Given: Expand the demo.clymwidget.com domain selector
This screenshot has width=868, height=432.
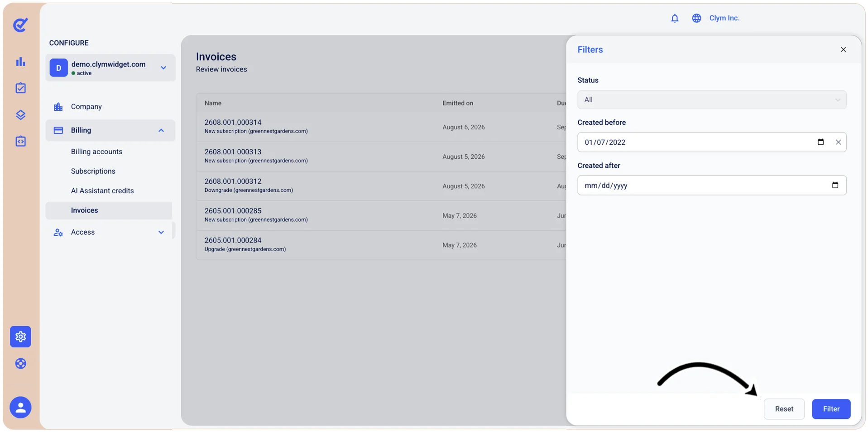Looking at the screenshot, I should tap(110, 68).
